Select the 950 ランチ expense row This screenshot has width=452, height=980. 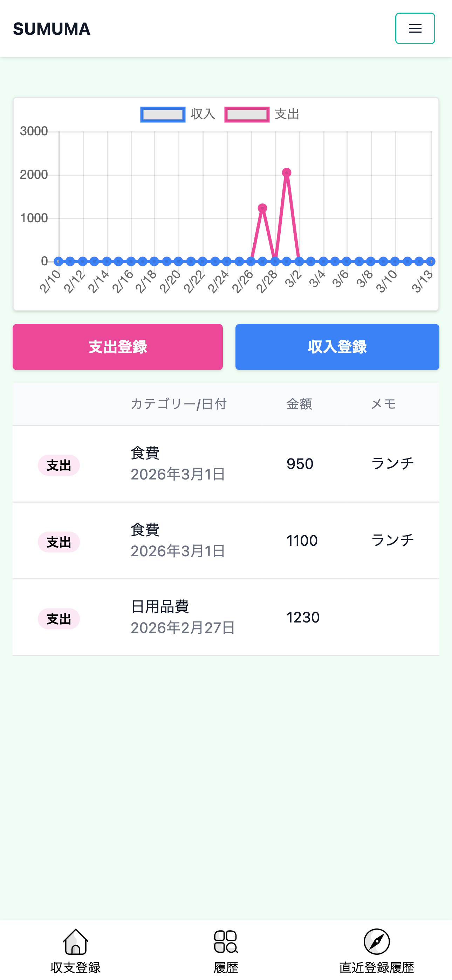(x=226, y=464)
